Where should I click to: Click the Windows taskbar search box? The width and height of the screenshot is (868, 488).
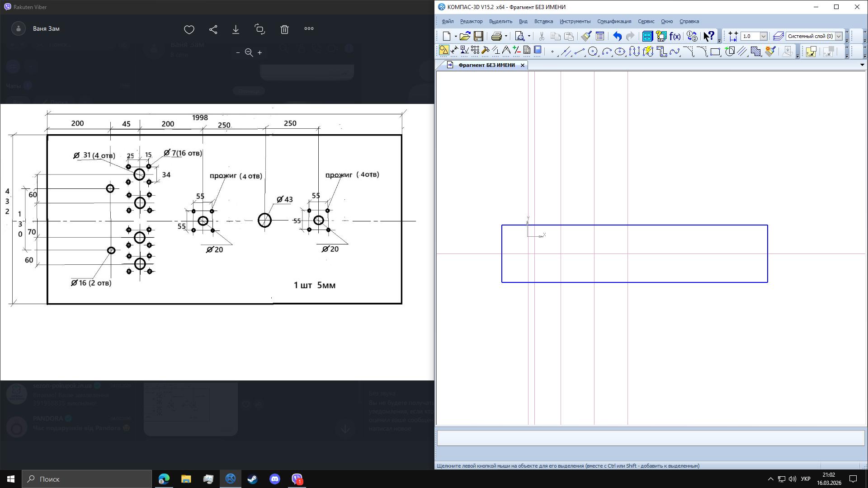point(87,479)
